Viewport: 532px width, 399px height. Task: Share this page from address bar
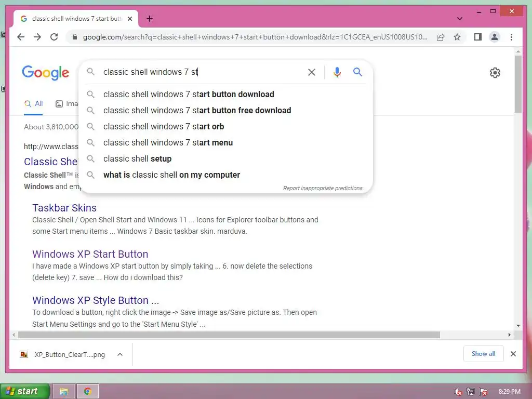tap(441, 37)
